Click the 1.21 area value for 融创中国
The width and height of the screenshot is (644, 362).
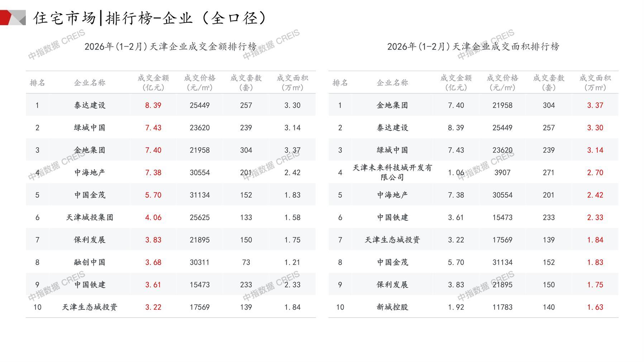292,262
